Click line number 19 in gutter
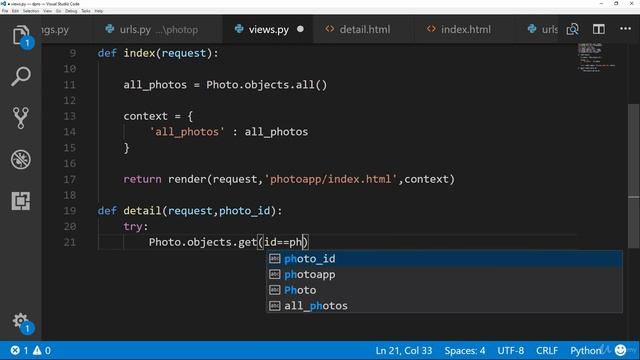Viewport: 640px width, 360px height. [x=70, y=211]
